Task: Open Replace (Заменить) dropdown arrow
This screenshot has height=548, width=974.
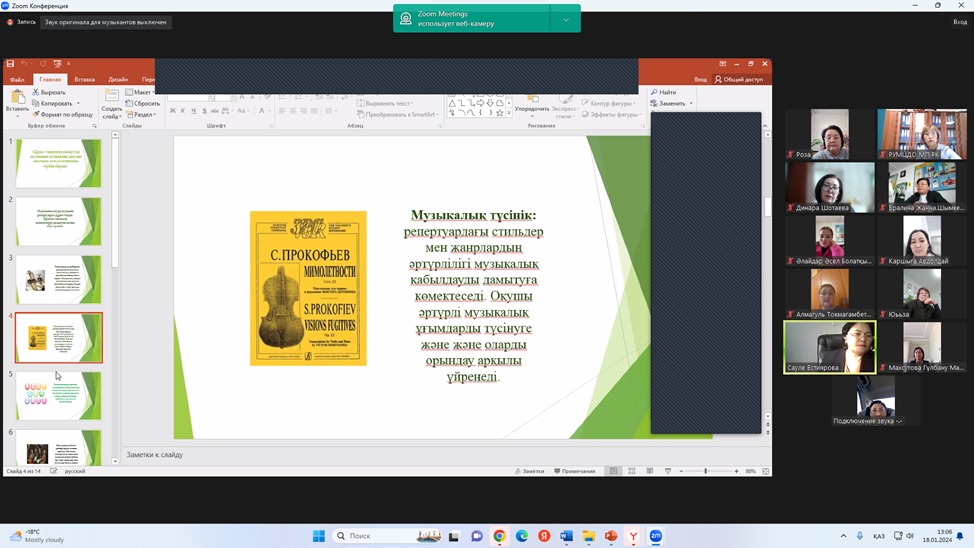Action: [691, 103]
